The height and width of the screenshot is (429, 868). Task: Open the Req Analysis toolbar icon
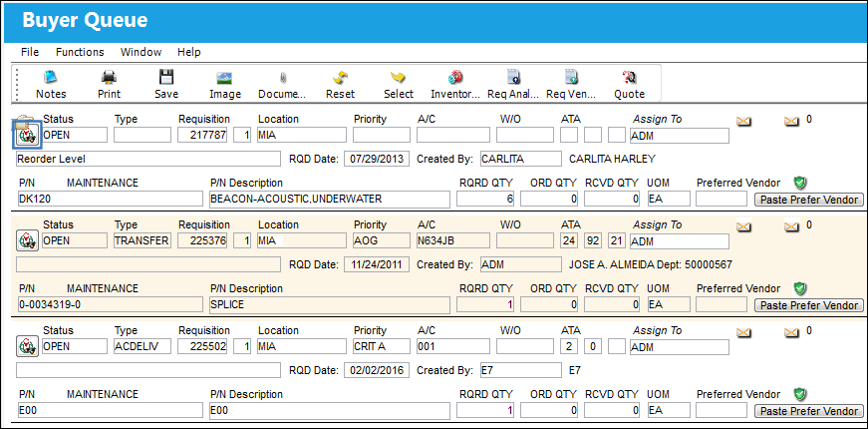tap(513, 77)
